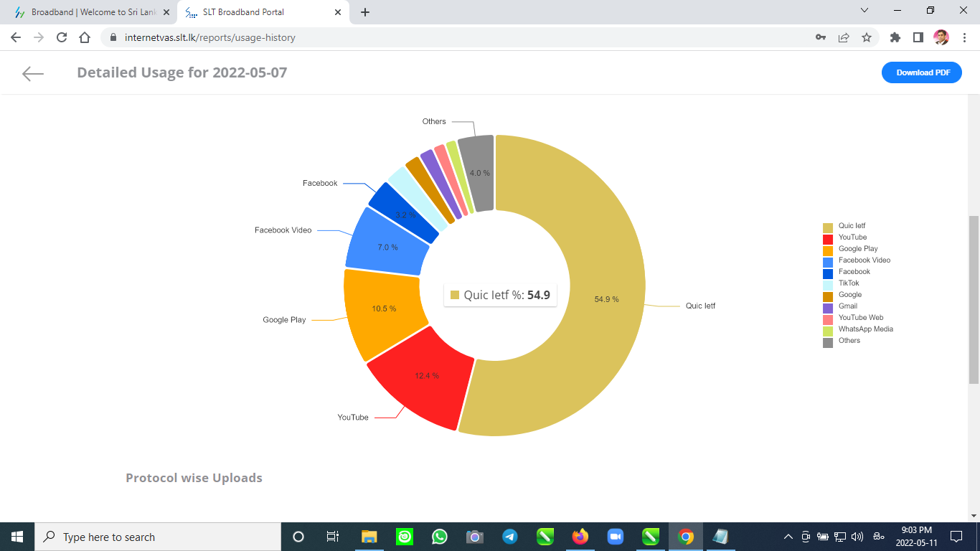This screenshot has height=551, width=980.
Task: Click the scrollbar down arrow
Action: coord(974,515)
